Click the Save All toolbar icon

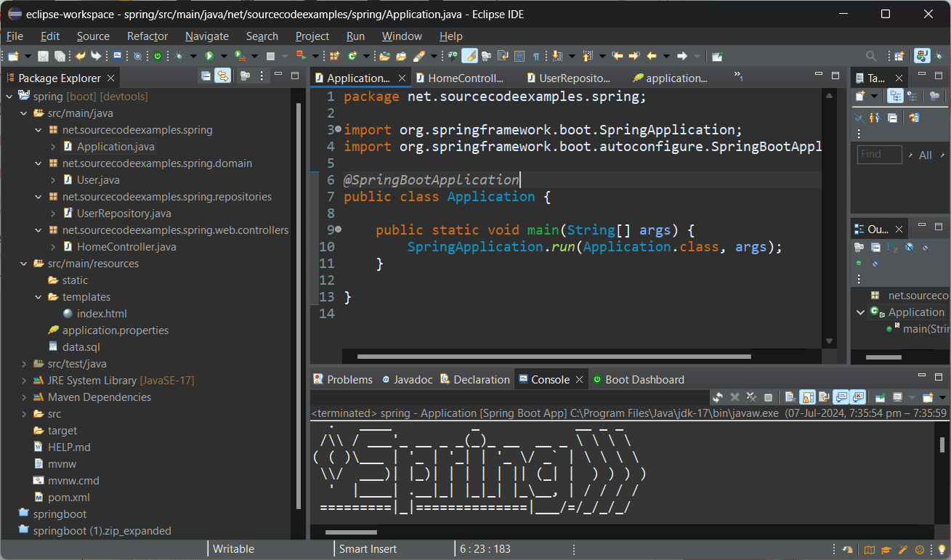[60, 56]
